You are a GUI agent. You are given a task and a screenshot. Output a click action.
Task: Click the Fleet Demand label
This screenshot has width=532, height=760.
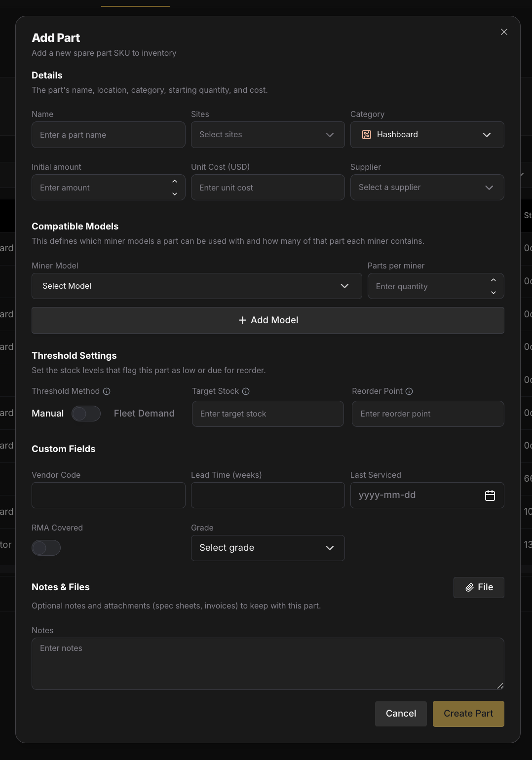144,414
